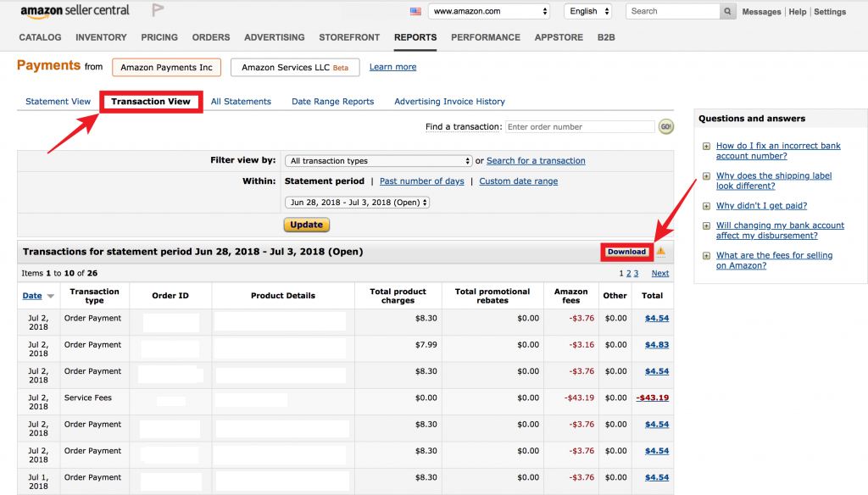Click the 'Search for a transaction' link
Screen dimensions: 868x495
pos(536,160)
